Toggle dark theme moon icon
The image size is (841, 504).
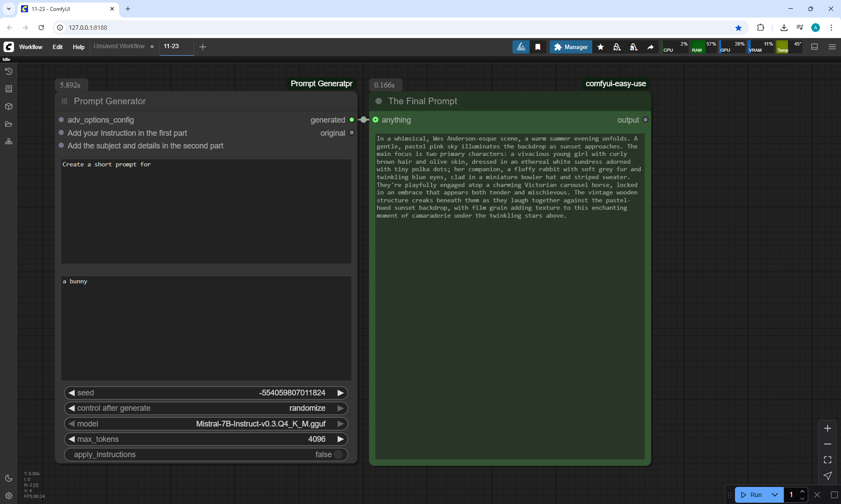tap(8, 478)
